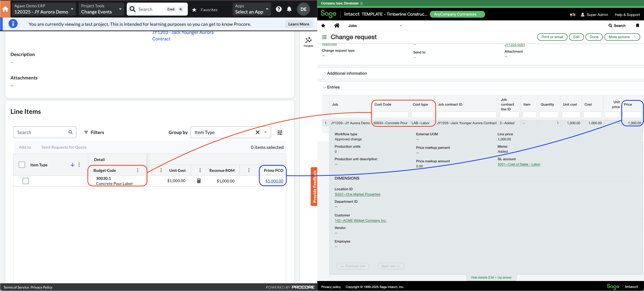The width and height of the screenshot is (644, 291).
Task: Click the announcements megaphone icon in Sage
Action: [x=572, y=15]
